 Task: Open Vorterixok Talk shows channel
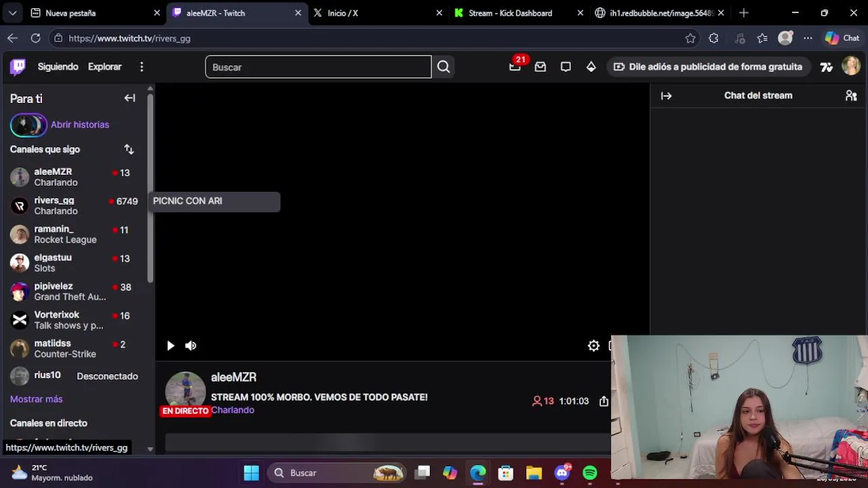(x=75, y=320)
